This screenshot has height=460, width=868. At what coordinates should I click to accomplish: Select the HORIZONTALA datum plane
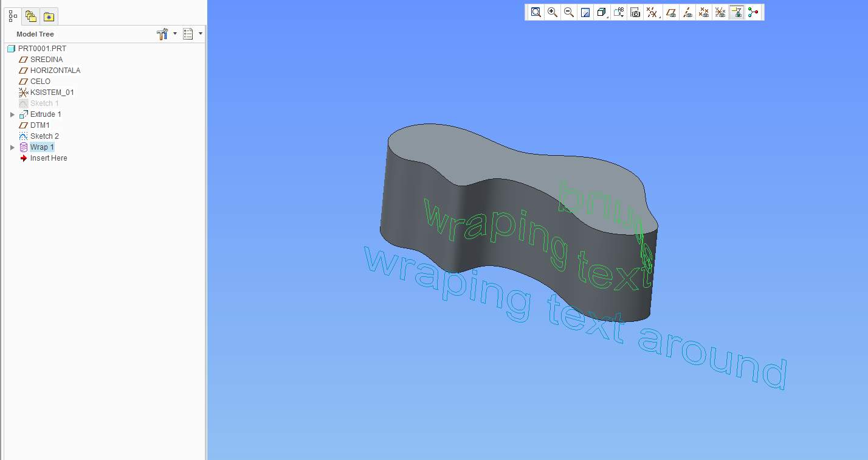coord(55,71)
